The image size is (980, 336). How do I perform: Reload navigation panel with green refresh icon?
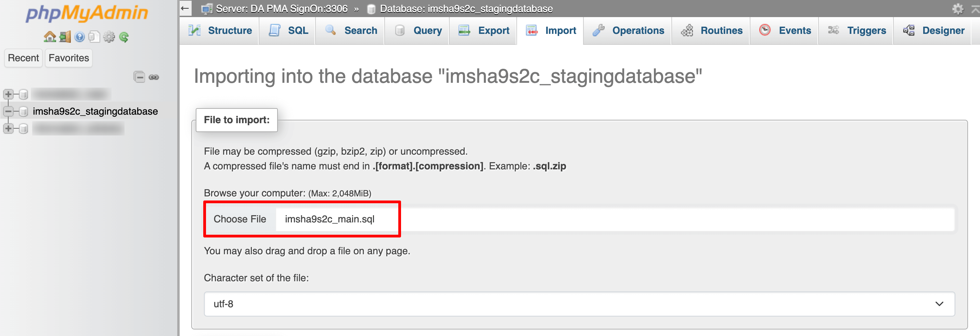[124, 37]
